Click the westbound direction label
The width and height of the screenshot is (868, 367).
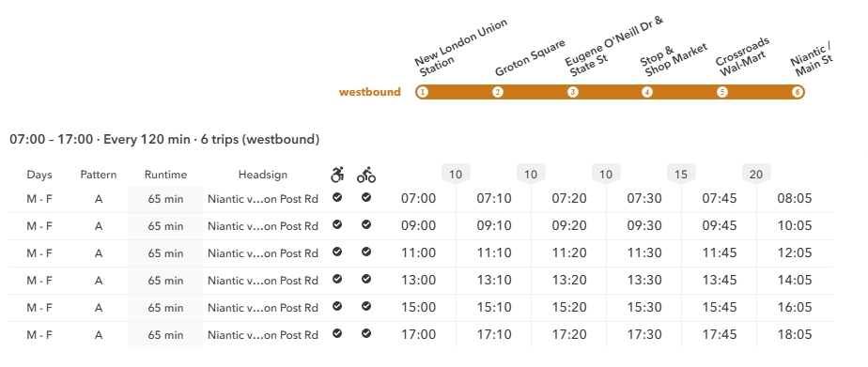[x=370, y=92]
